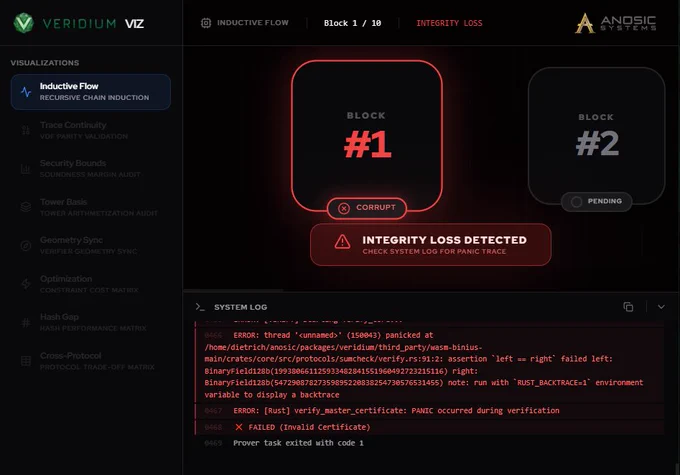Open the Trace Continuity visualization
This screenshot has height=475, width=680.
click(x=91, y=130)
